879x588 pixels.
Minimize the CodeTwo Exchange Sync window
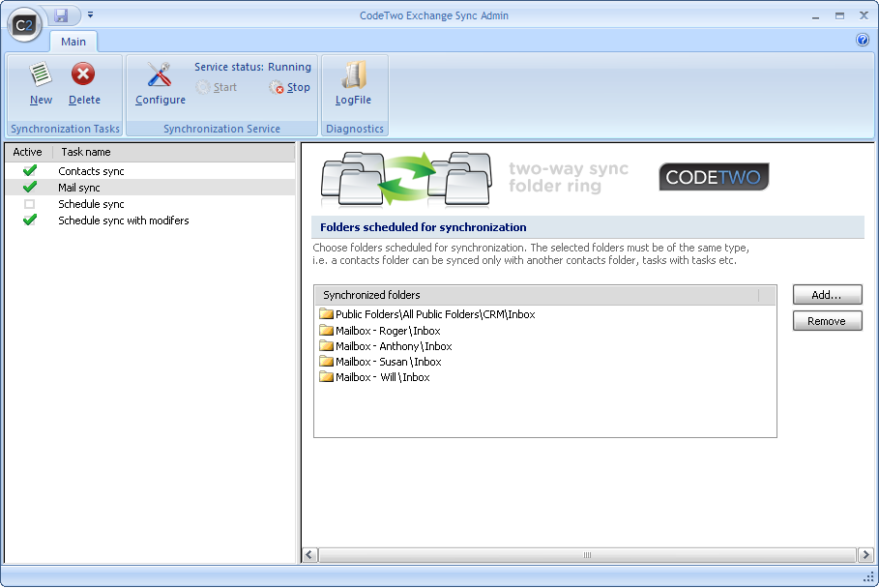pyautogui.click(x=815, y=16)
